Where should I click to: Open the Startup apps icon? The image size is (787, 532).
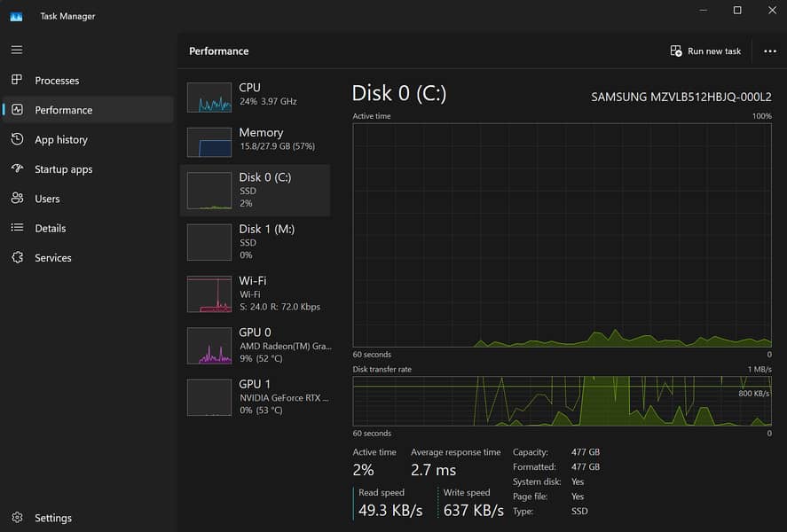click(x=17, y=169)
